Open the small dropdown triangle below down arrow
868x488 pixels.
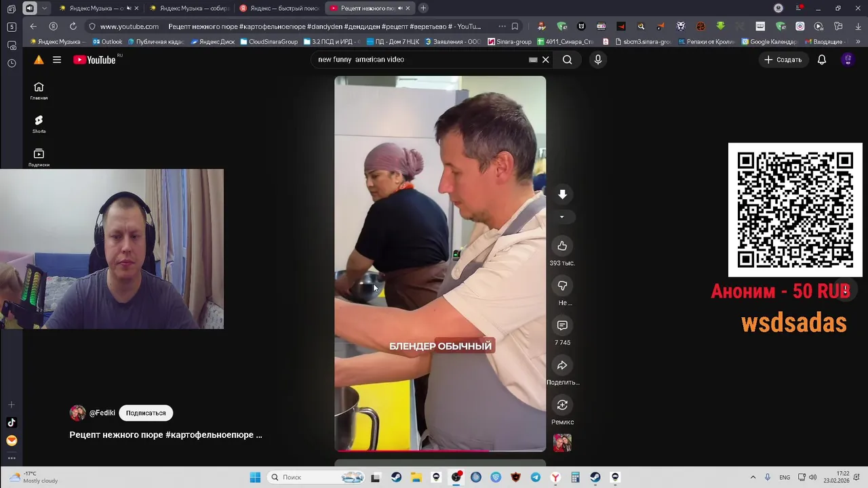561,217
